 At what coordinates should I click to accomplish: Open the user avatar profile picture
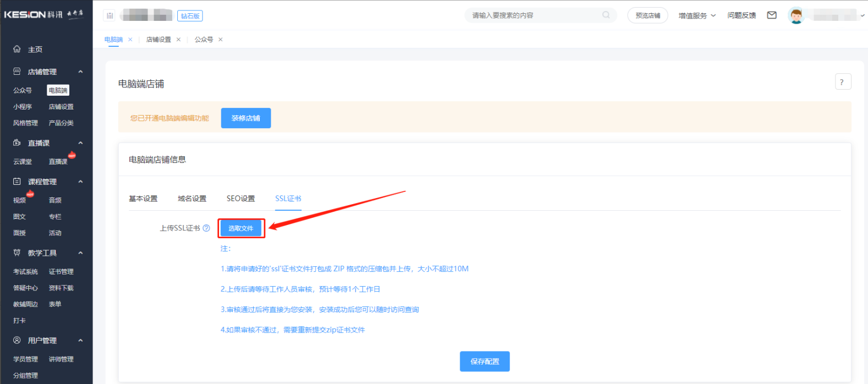tap(796, 15)
